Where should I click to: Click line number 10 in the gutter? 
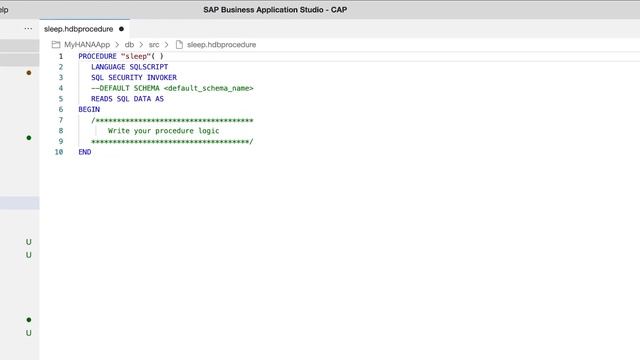pos(59,152)
